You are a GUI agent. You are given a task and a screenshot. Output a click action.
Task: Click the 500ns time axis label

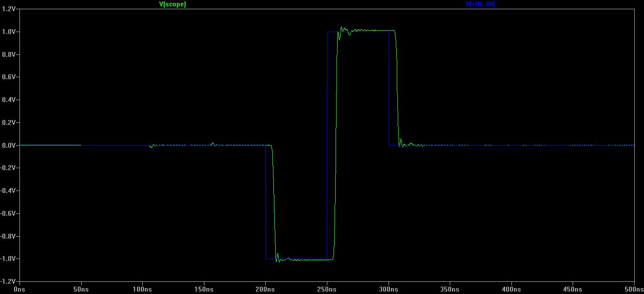[x=634, y=289]
